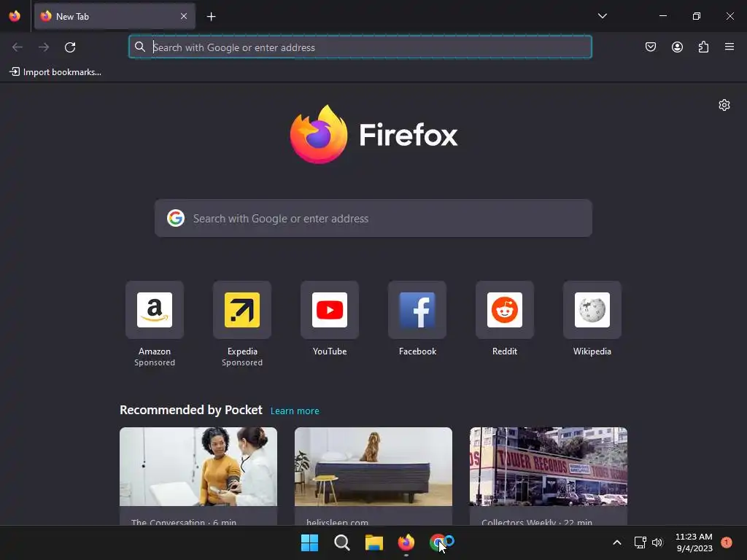Open the application hamburger menu
Viewport: 747px width, 560px height.
coord(729,47)
